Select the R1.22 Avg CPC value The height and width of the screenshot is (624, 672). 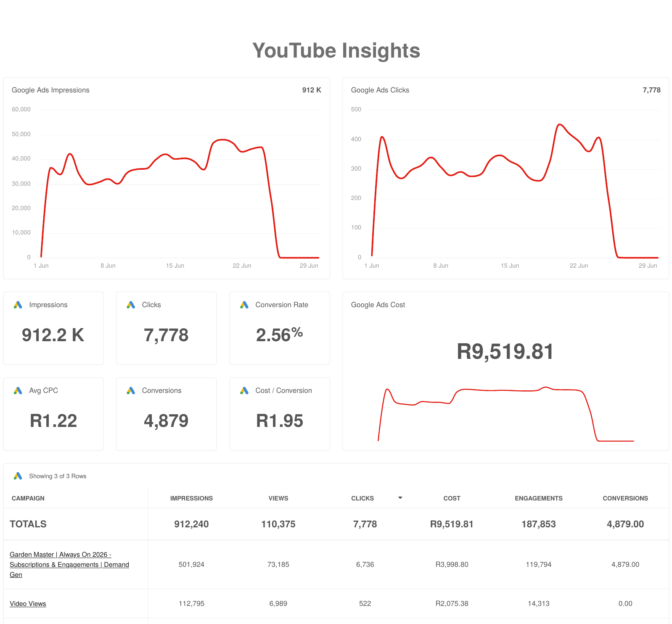53,421
